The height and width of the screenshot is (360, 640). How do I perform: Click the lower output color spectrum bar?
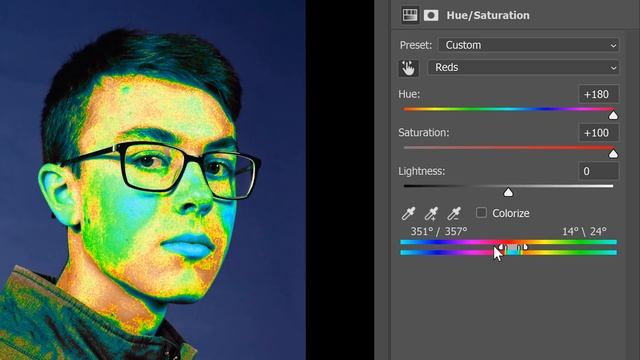pos(508,253)
